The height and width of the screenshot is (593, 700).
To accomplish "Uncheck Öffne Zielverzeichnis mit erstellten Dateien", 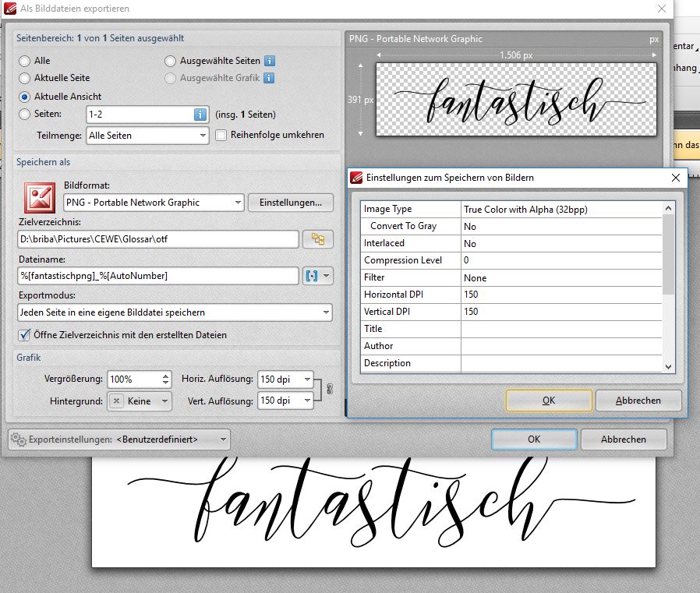I will coord(24,334).
